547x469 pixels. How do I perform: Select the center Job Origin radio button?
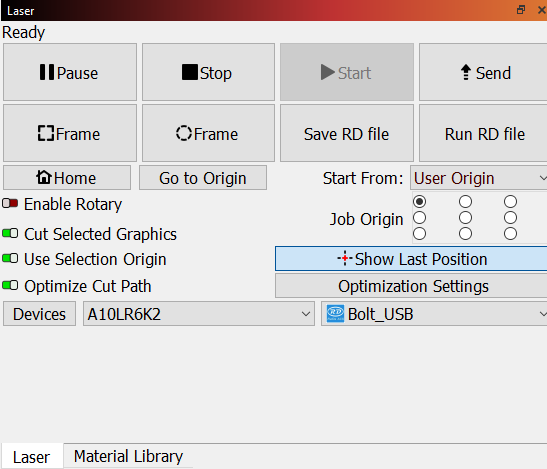coord(465,218)
